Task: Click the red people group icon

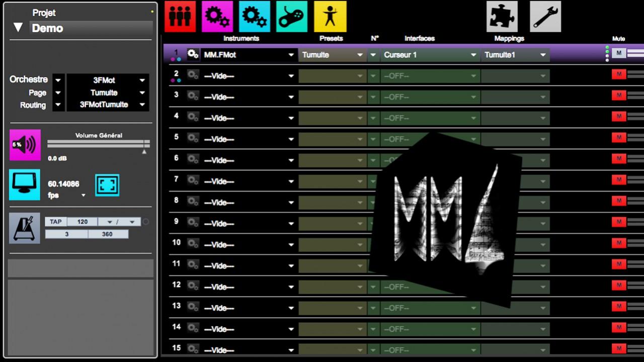Action: click(x=180, y=17)
